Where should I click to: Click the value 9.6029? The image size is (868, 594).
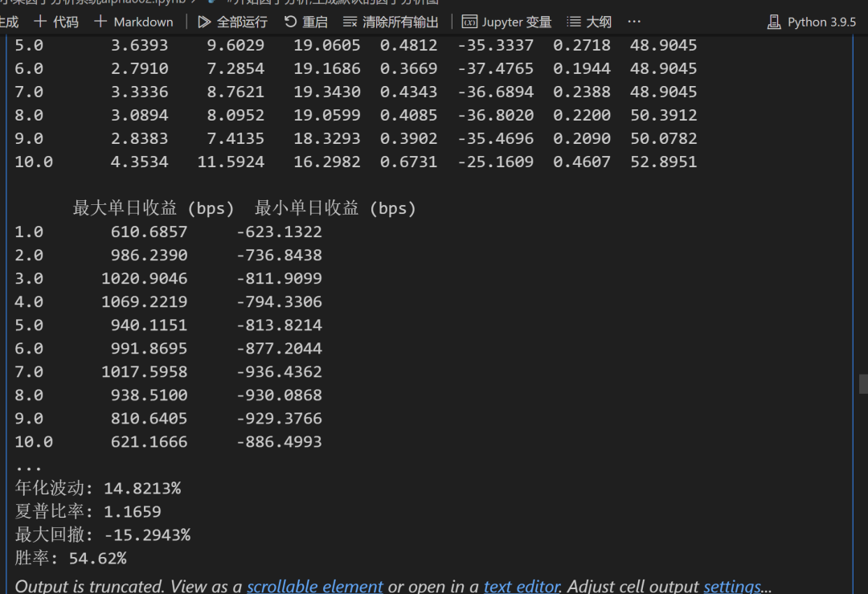point(235,45)
